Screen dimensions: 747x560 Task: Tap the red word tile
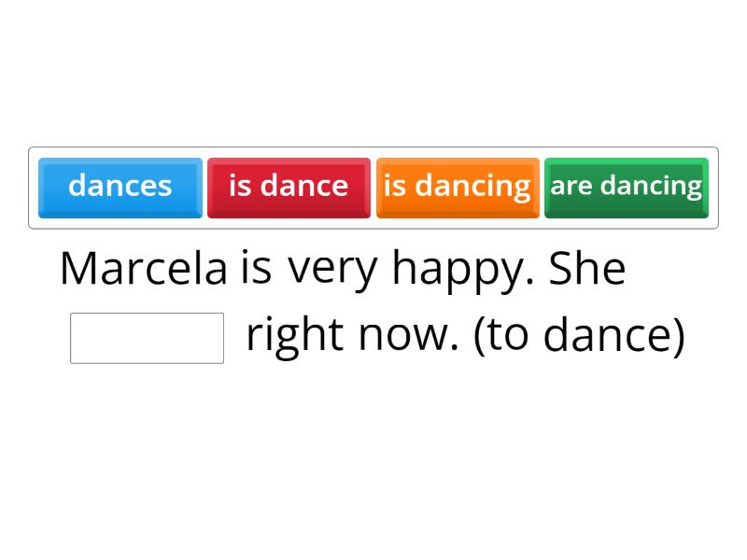[x=289, y=187]
